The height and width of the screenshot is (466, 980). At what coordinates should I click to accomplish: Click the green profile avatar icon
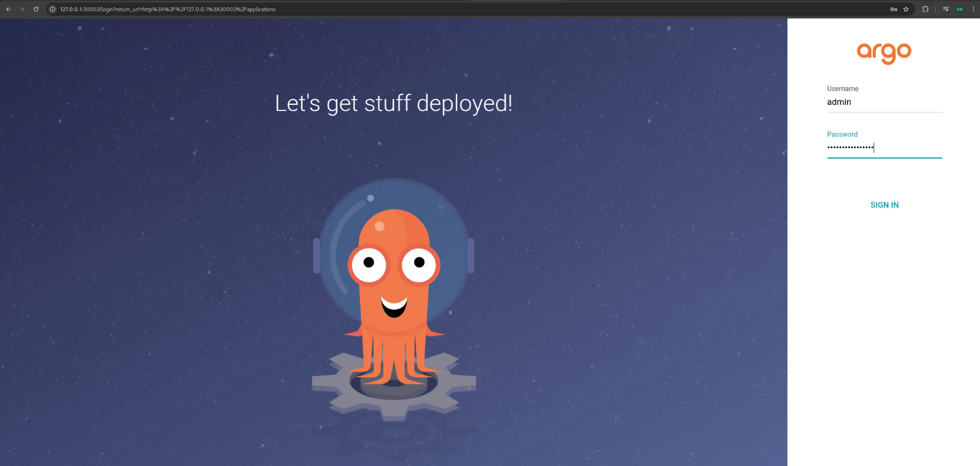959,9
